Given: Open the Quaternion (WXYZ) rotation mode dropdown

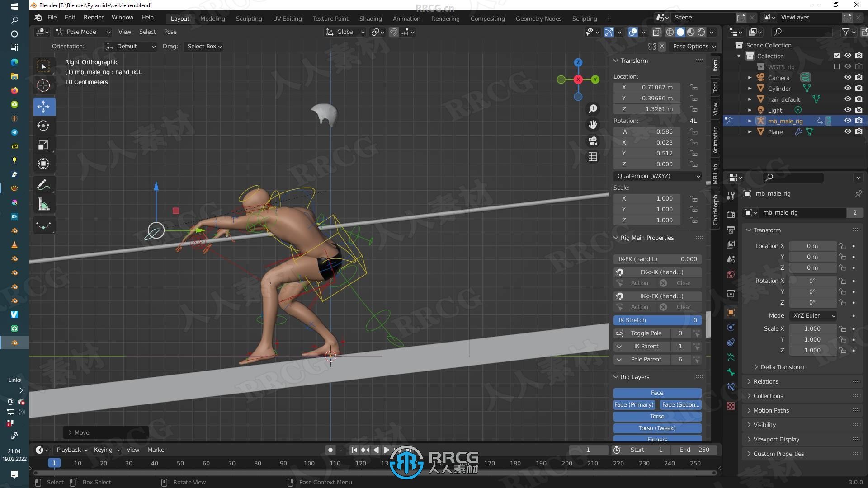Looking at the screenshot, I should coord(657,176).
